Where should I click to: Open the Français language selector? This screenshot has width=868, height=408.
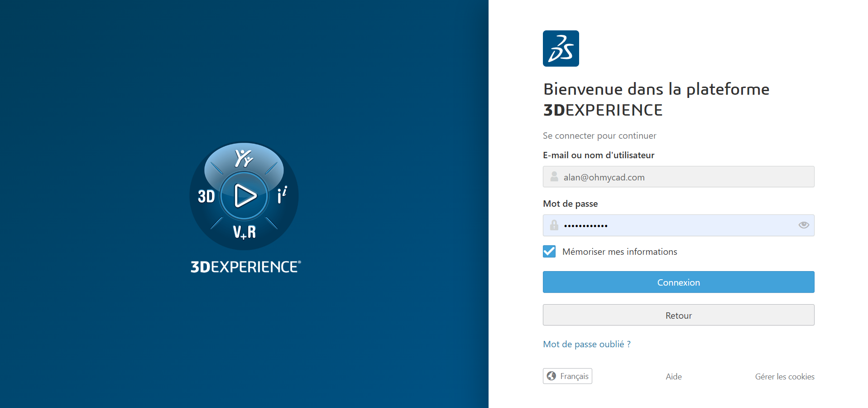[x=567, y=376]
